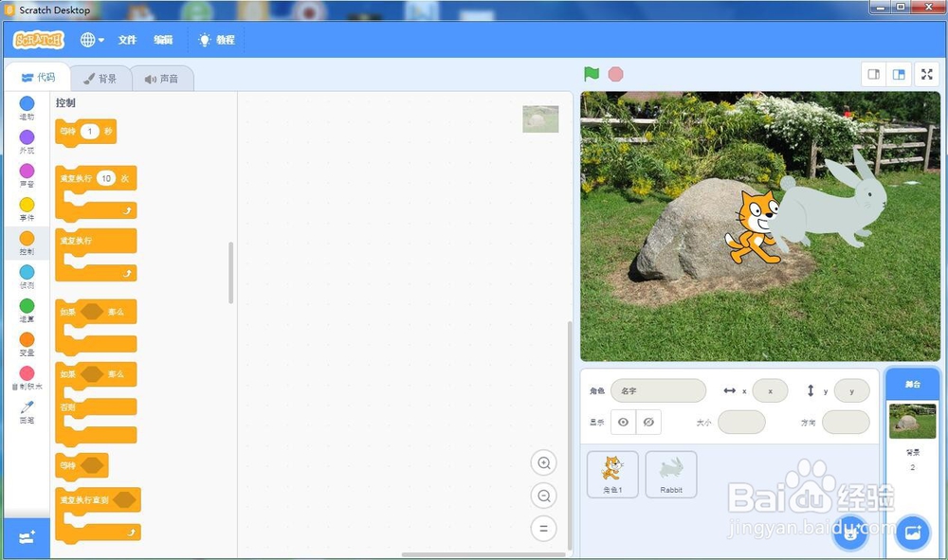Click the sprite y coordinate field
Viewport: 948px width, 560px height.
pos(851,390)
